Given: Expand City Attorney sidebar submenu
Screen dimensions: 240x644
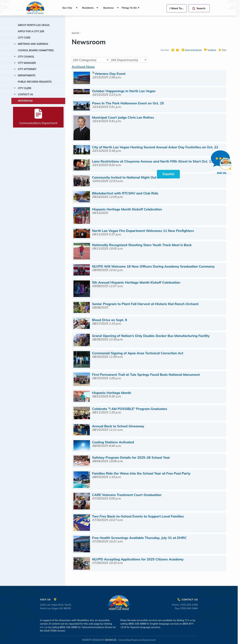Looking at the screenshot, I should click(15, 69).
